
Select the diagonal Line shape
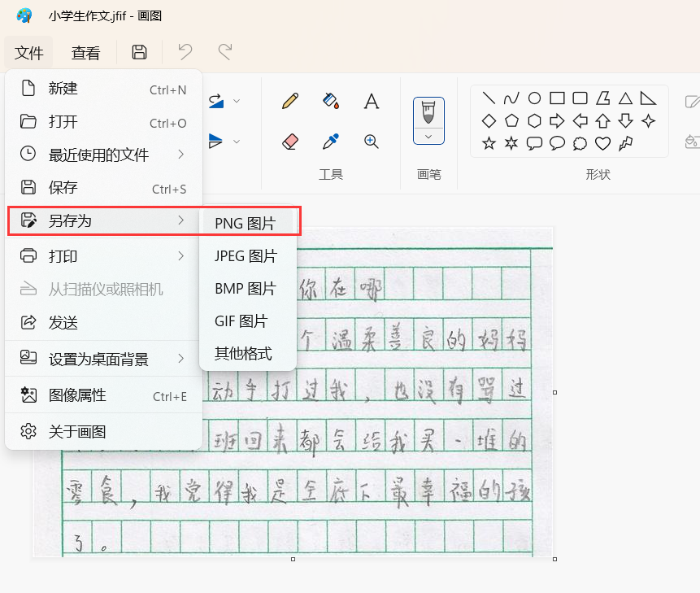(x=489, y=98)
